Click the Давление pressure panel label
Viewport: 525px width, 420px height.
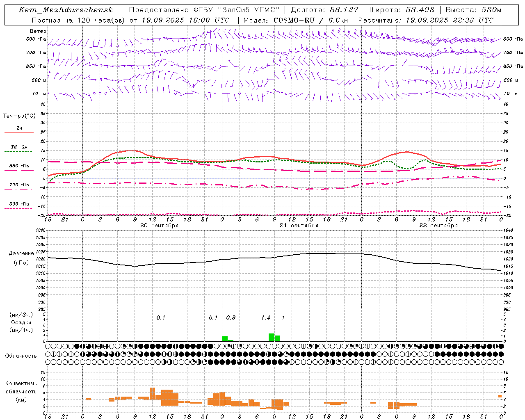point(21,253)
